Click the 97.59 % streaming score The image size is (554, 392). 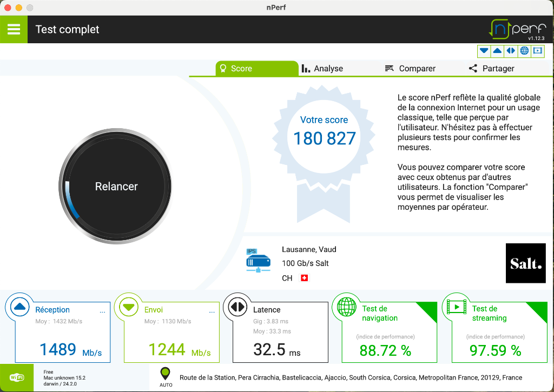496,350
